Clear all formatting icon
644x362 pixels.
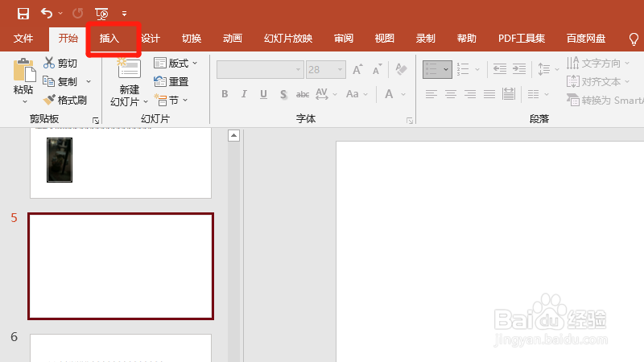pos(401,69)
